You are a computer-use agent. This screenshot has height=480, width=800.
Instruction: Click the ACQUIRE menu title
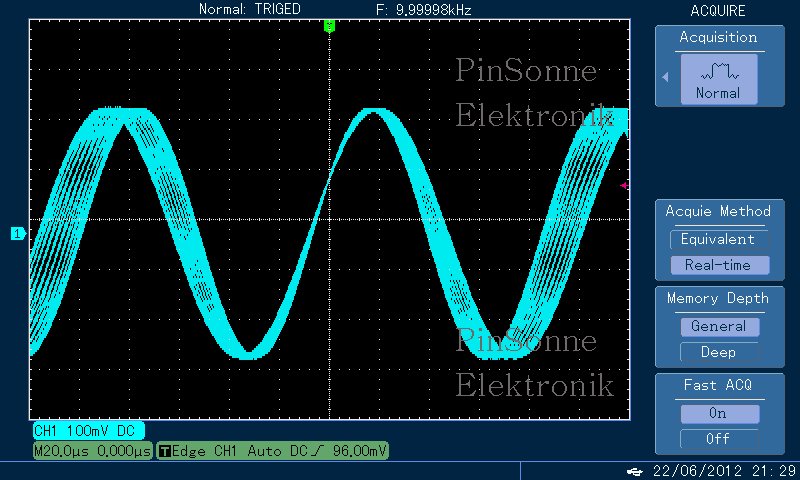[x=718, y=11]
